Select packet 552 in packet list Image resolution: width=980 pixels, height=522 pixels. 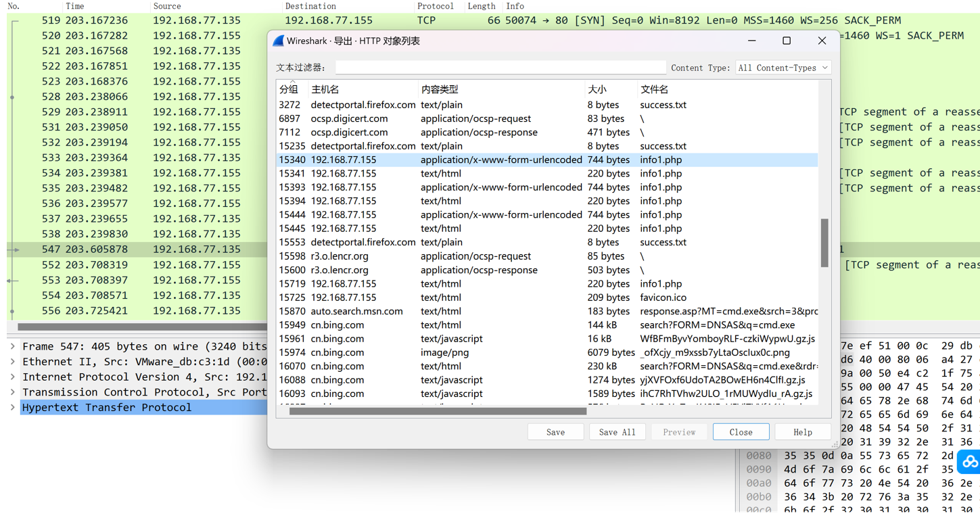[137, 265]
